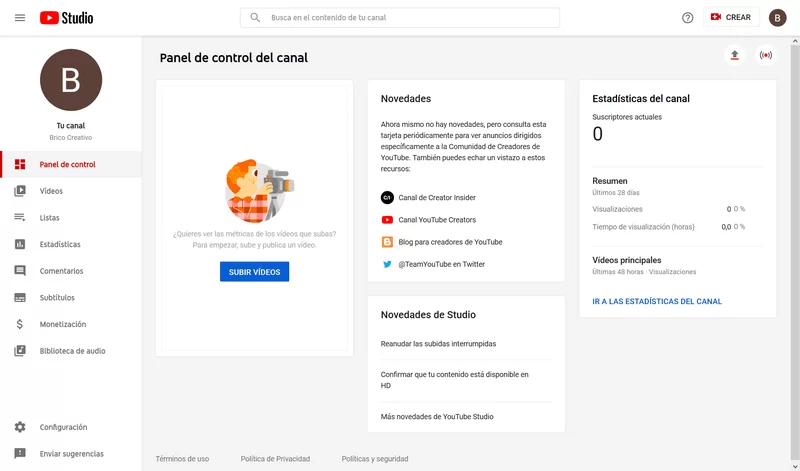
Task: Open Políticas y seguridad footer link
Action: tap(374, 459)
